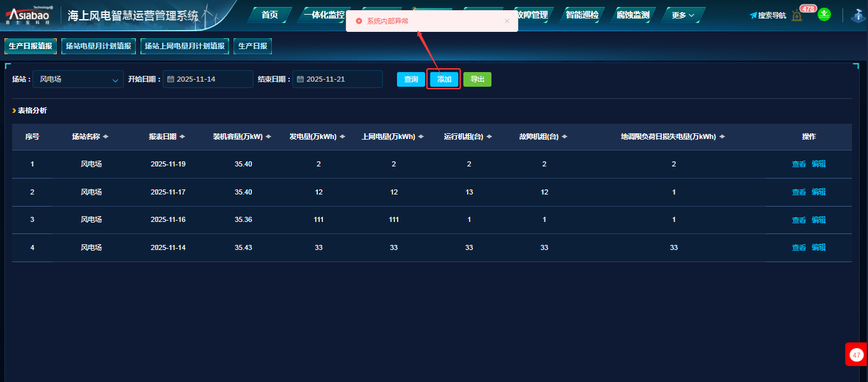Viewport: 868px width, 382px height.
Task: Open the 结束日期 date field
Action: (x=337, y=80)
